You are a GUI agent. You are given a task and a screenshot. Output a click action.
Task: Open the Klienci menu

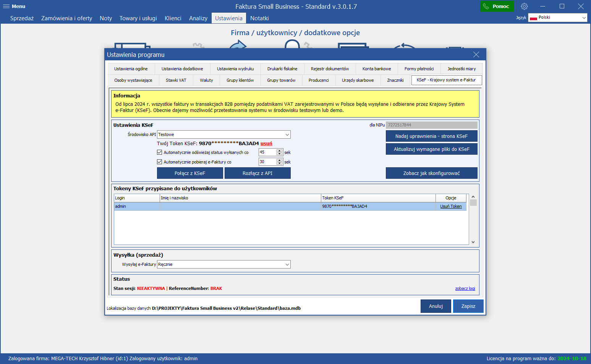(x=173, y=18)
